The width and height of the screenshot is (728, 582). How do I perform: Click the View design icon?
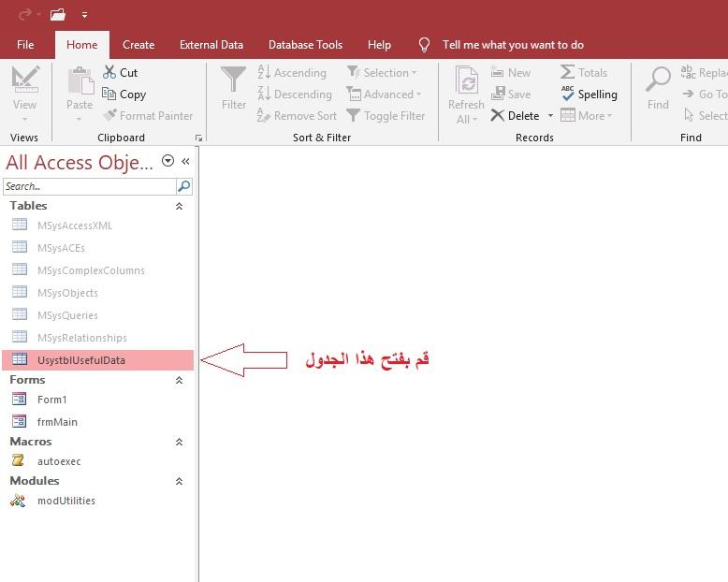[x=25, y=80]
